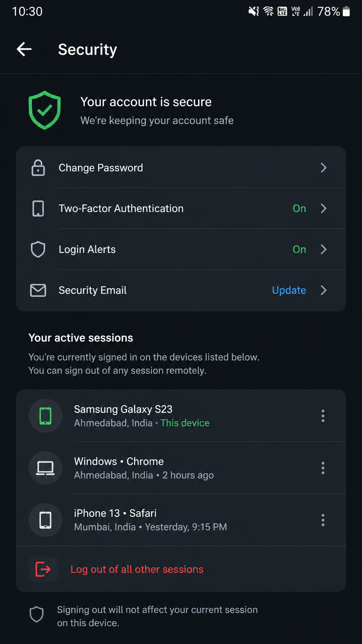Toggle Two-Factor Authentication On status
The height and width of the screenshot is (644, 362).
click(x=299, y=208)
